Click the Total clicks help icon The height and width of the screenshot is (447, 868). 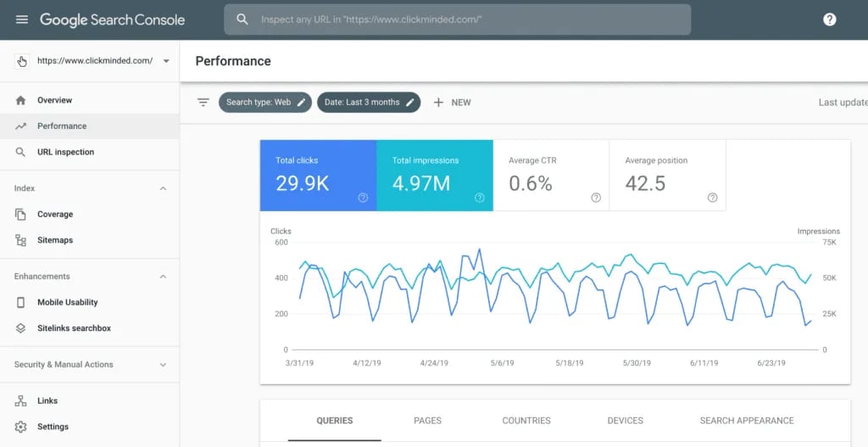pos(363,198)
